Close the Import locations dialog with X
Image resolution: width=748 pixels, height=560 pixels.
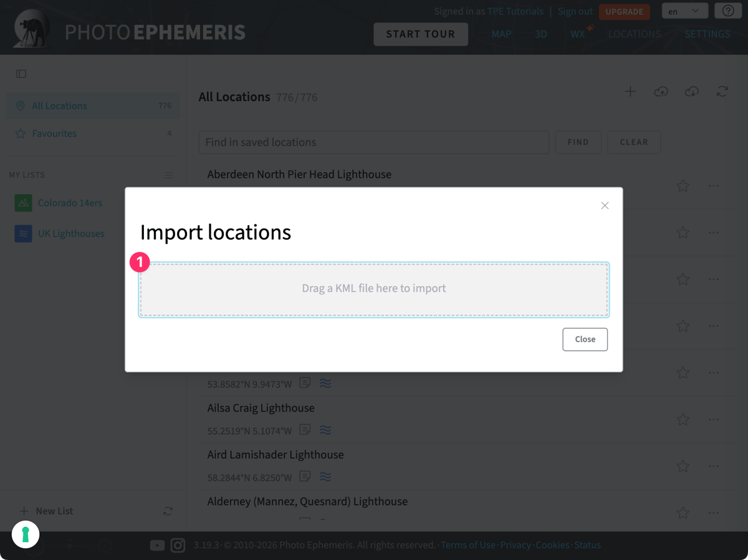pos(605,206)
